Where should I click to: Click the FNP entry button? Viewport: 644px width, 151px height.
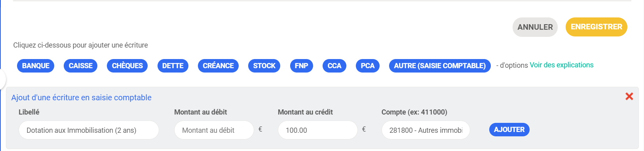pyautogui.click(x=301, y=66)
